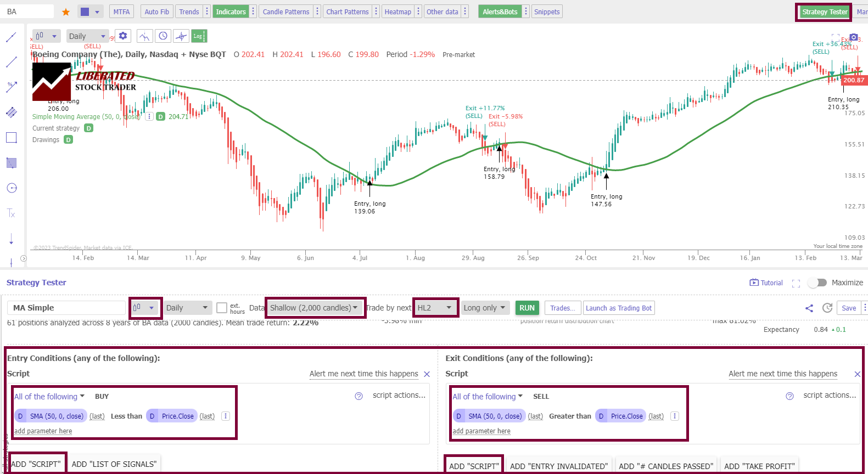This screenshot has height=474, width=868.
Task: Open Strategy Tester Daily timeframe dropdown
Action: click(188, 308)
